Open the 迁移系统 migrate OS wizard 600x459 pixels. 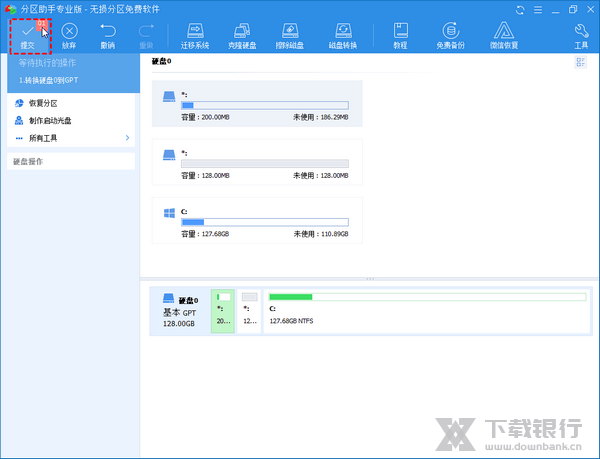pyautogui.click(x=195, y=37)
